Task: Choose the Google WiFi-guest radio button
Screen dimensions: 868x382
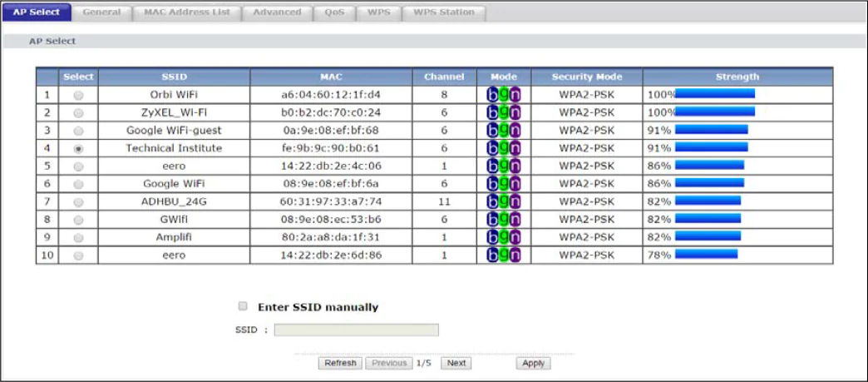Action: tap(78, 131)
